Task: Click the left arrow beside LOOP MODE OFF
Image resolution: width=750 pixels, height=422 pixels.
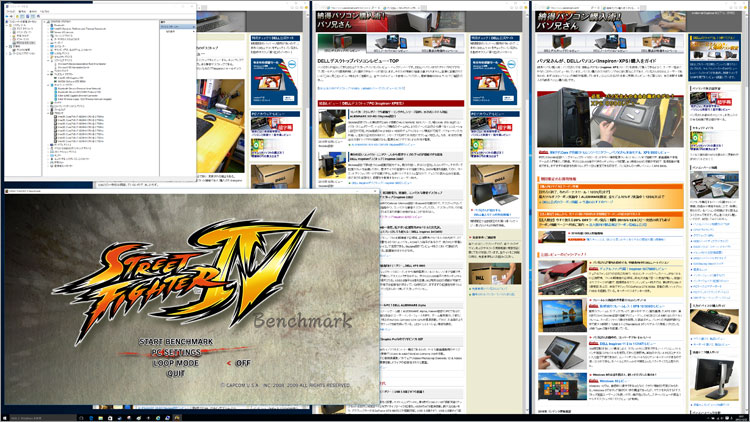Action: click(x=227, y=363)
